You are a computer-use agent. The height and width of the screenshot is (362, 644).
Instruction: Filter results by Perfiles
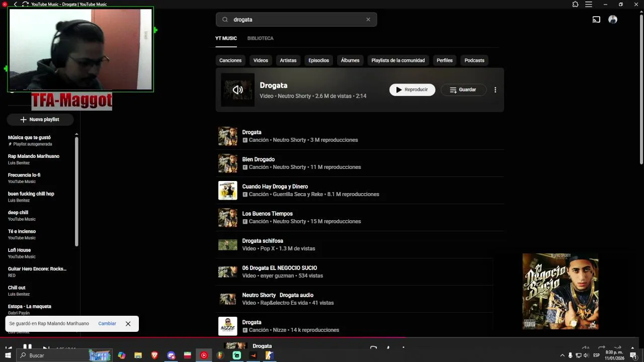[x=445, y=60]
